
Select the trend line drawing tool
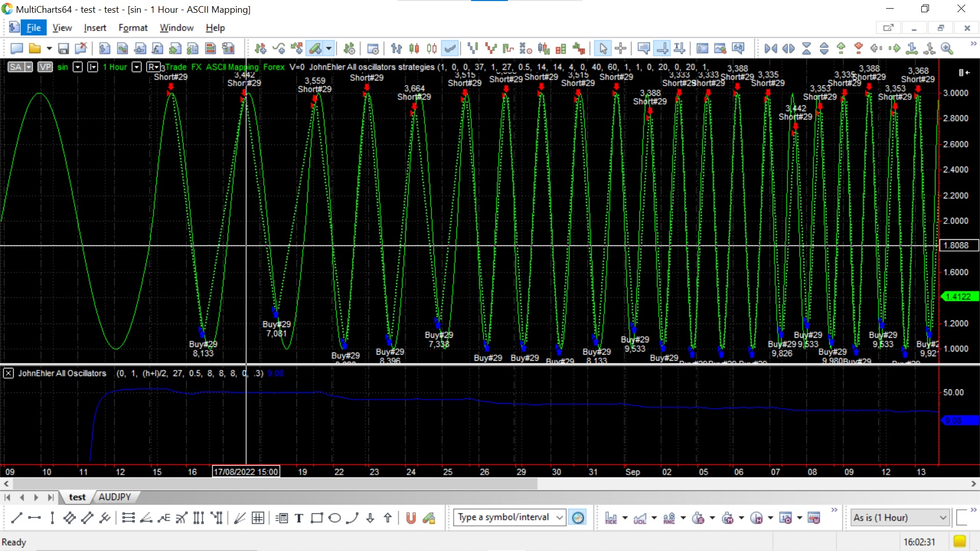(x=16, y=518)
